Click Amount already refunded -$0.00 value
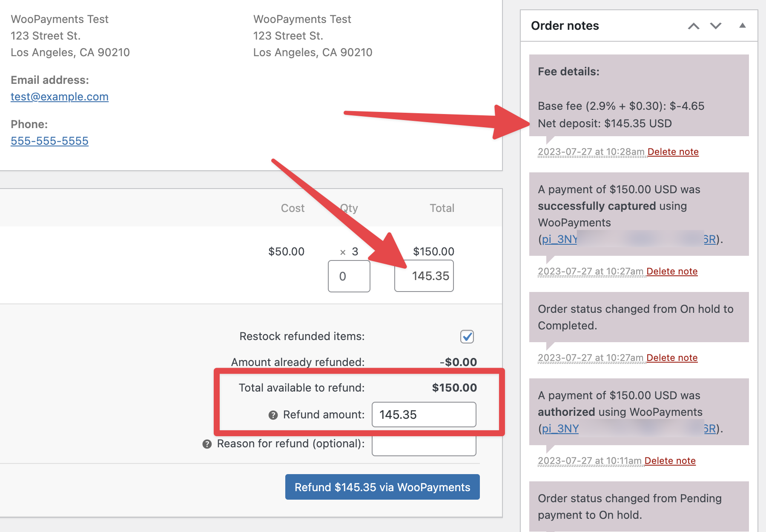This screenshot has height=532, width=766. click(458, 362)
